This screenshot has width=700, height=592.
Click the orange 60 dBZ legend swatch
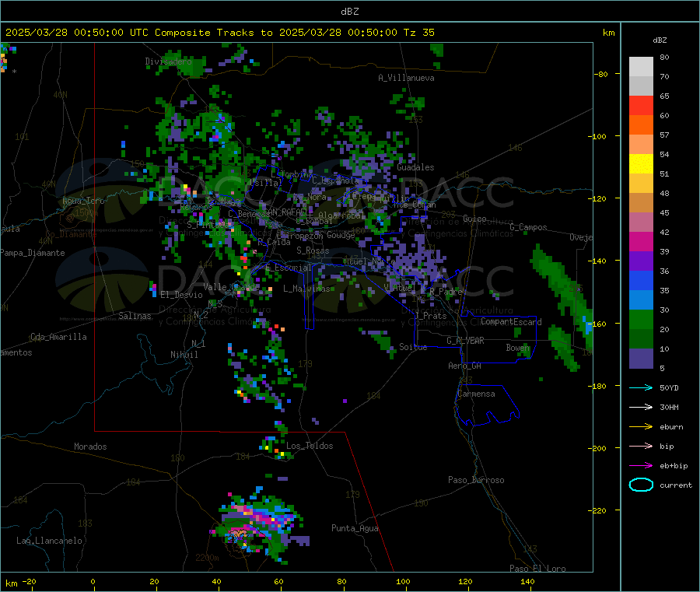pyautogui.click(x=641, y=125)
